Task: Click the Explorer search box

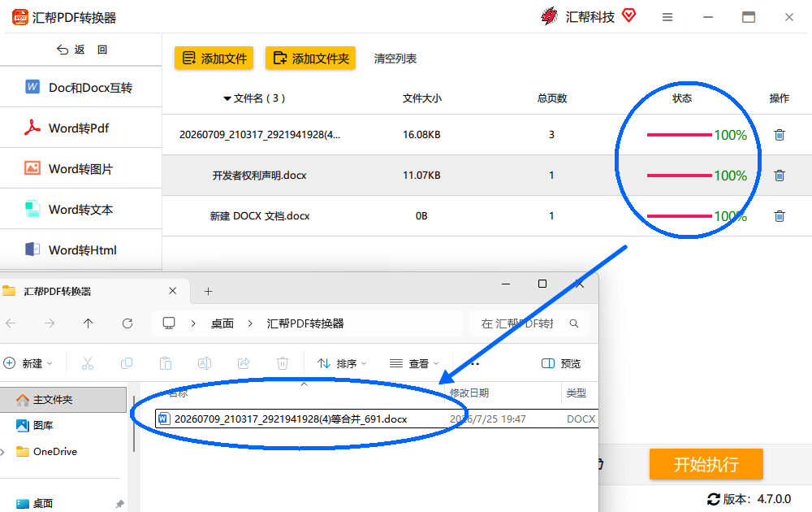Action: click(529, 323)
